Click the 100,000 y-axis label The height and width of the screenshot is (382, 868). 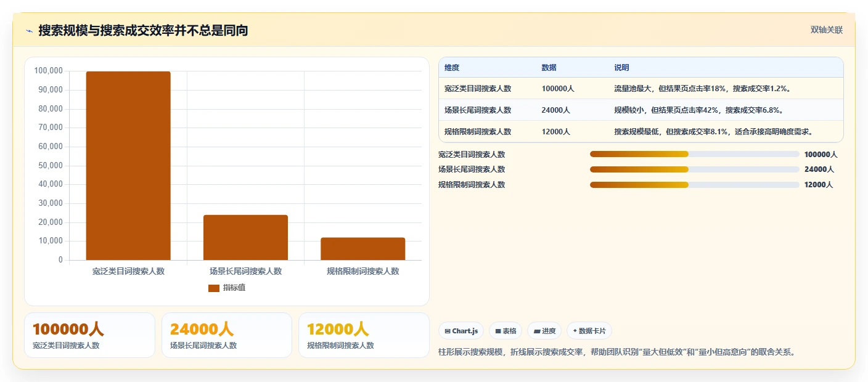pyautogui.click(x=49, y=71)
